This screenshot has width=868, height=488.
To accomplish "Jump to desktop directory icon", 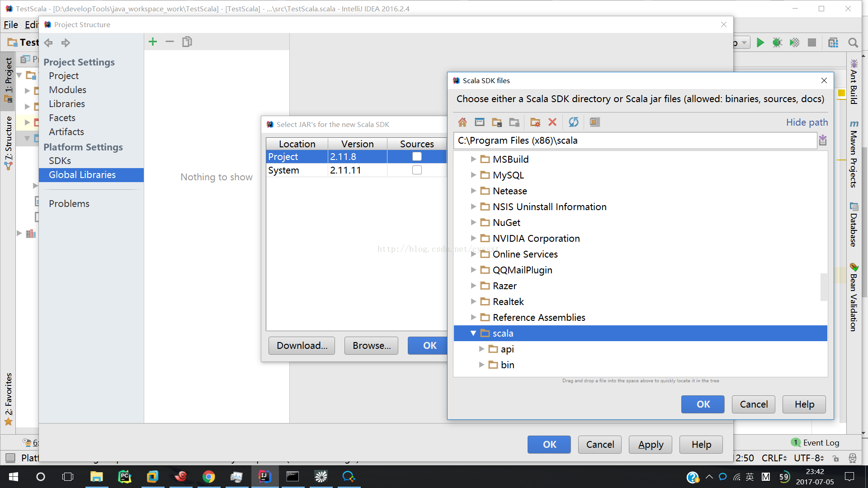I will click(479, 122).
